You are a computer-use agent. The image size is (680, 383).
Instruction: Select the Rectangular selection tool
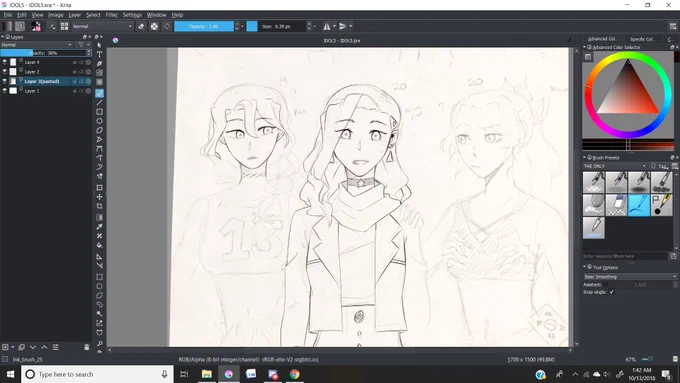(99, 277)
